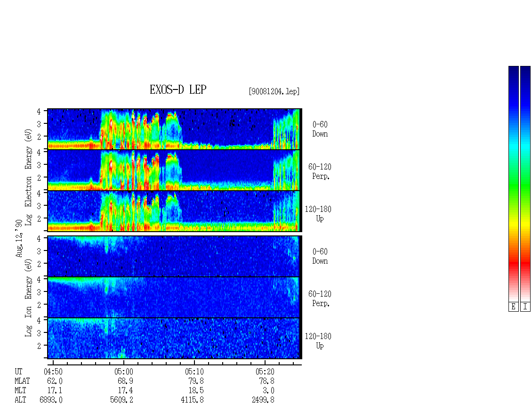Select MLAT value 78.8

pos(266,381)
